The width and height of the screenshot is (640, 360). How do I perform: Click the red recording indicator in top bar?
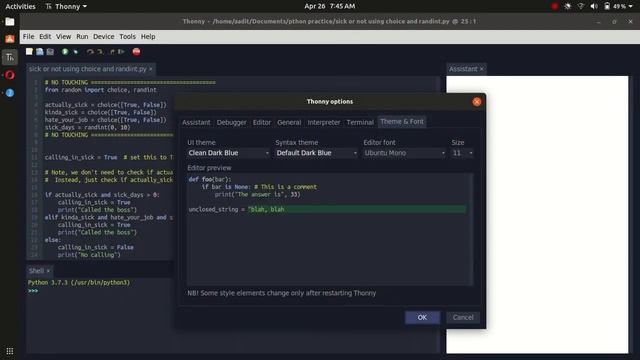[x=554, y=7]
